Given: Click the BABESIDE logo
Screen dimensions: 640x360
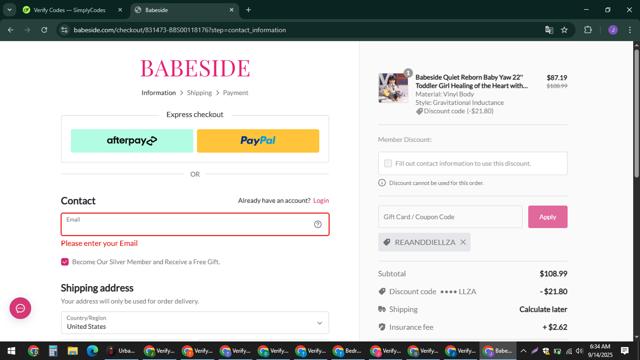Looking at the screenshot, I should point(195,68).
